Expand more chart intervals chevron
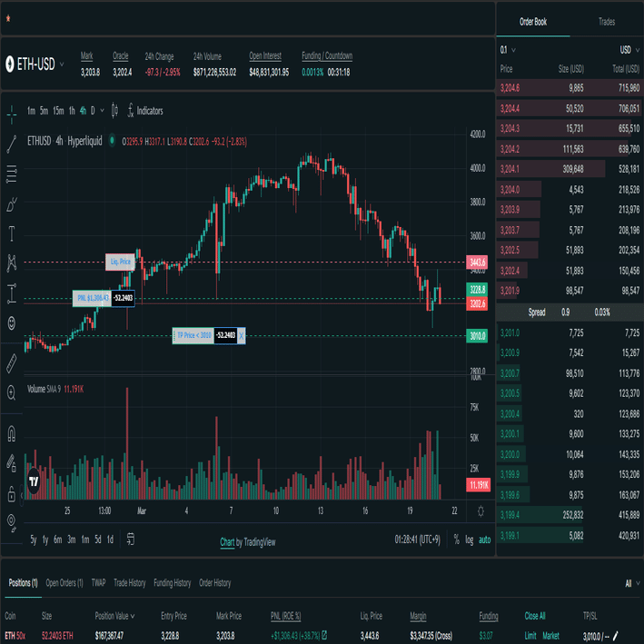644x644 pixels. [x=103, y=111]
